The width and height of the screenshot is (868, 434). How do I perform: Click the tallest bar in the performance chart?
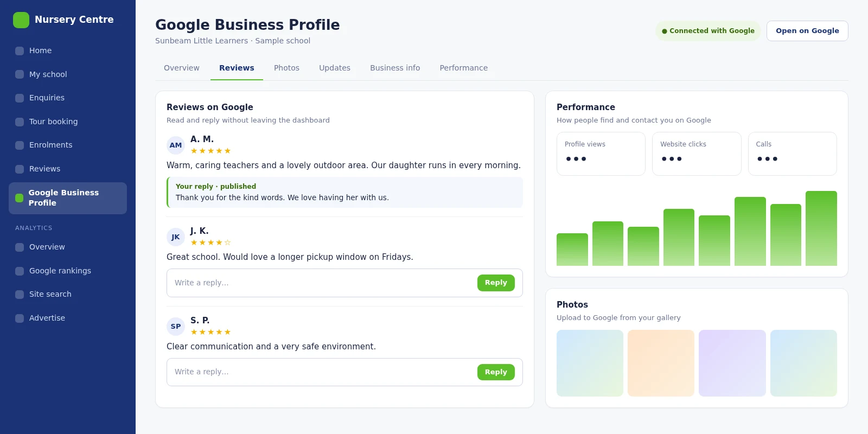[821, 228]
